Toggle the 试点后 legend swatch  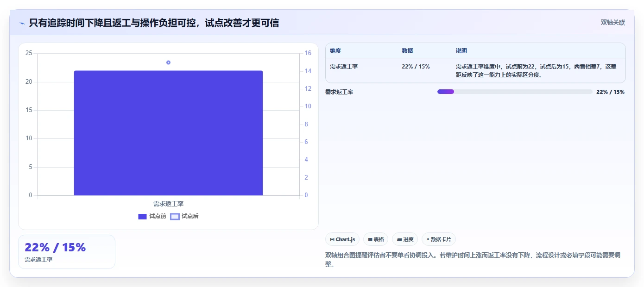175,216
